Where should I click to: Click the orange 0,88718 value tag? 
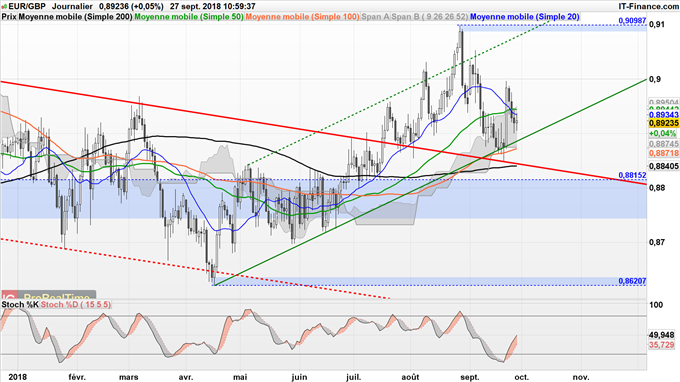click(664, 153)
